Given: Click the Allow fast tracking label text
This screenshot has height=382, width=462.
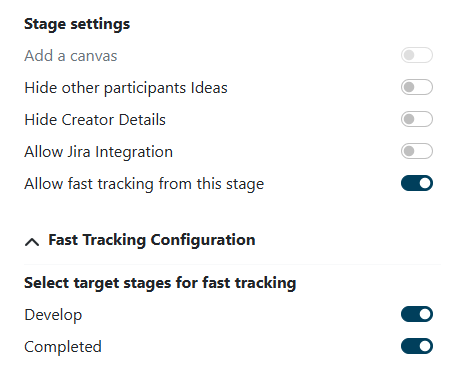Looking at the screenshot, I should pyautogui.click(x=144, y=184).
